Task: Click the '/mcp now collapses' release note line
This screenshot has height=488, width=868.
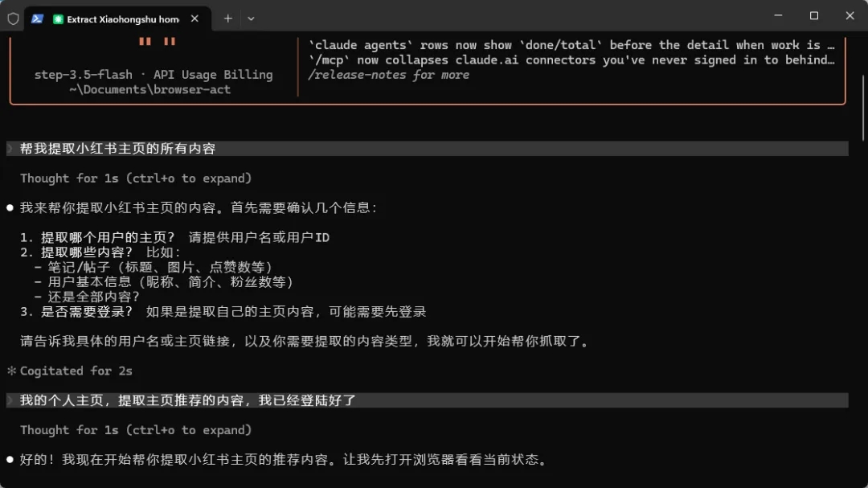Action: coord(571,59)
